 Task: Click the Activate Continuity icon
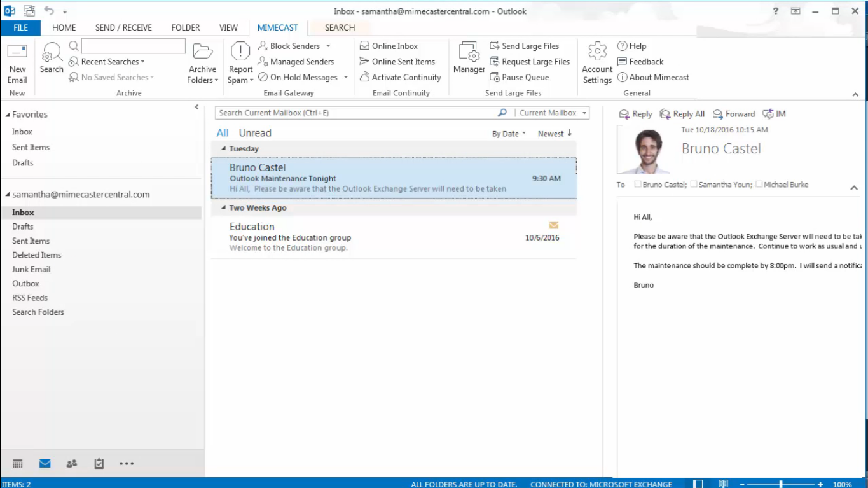(365, 77)
